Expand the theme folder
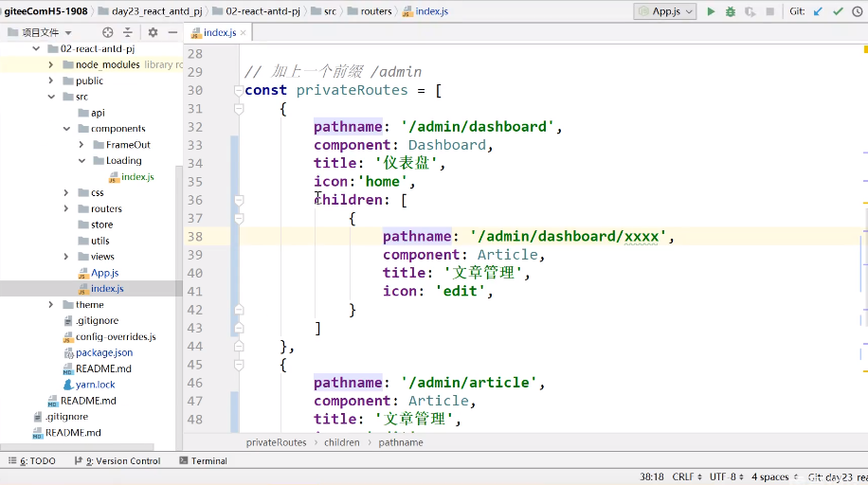868x485 pixels. 51,304
